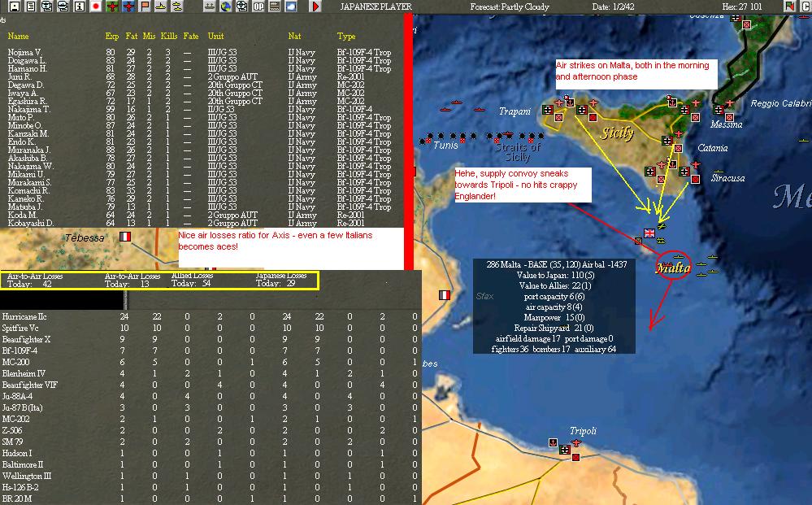Select the Tripoli port anchor icon
812x505 pixels.
tap(553, 443)
